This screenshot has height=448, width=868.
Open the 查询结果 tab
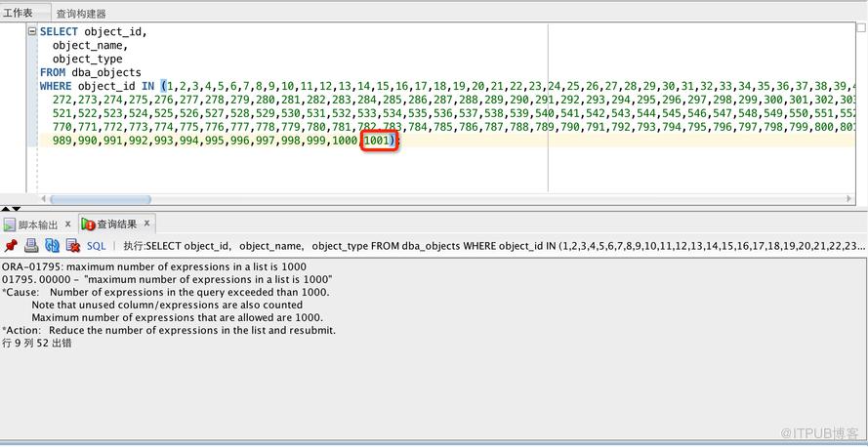(x=117, y=224)
